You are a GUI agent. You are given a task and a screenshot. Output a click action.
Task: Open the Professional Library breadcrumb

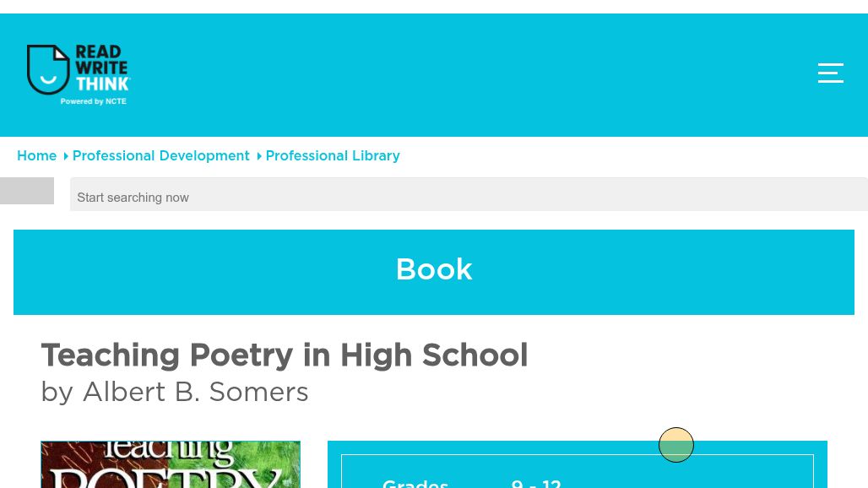333,156
